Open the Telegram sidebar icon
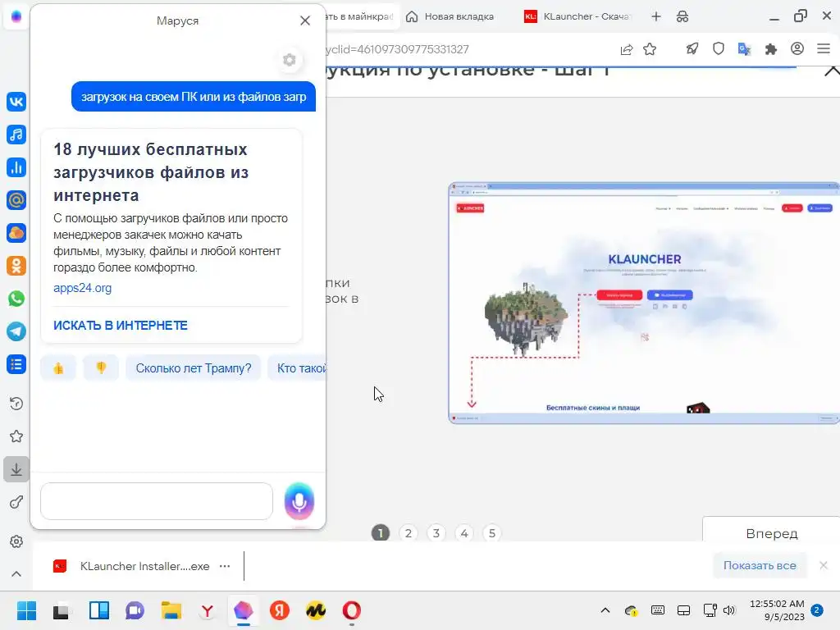 [16, 331]
